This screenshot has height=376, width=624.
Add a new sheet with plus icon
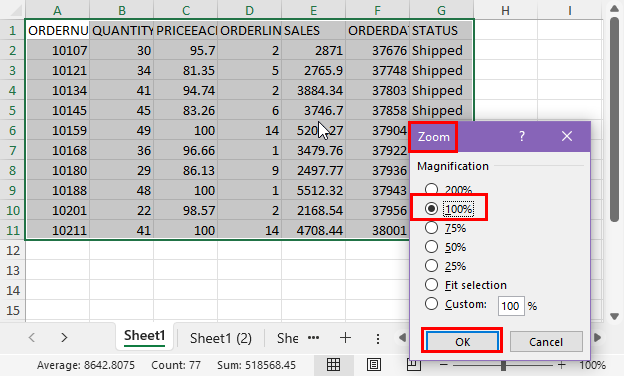[345, 338]
